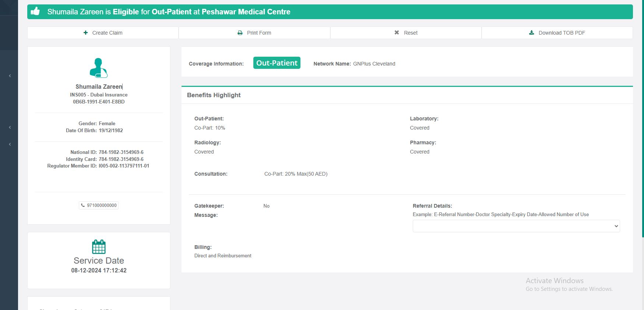Click the thumbs-up eligibility icon

pyautogui.click(x=35, y=11)
